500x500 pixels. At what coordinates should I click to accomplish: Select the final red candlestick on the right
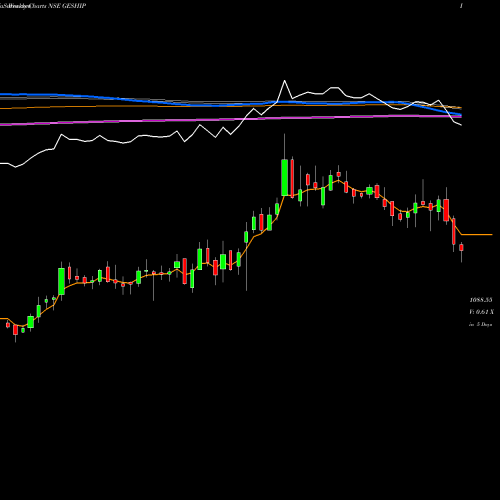click(461, 247)
